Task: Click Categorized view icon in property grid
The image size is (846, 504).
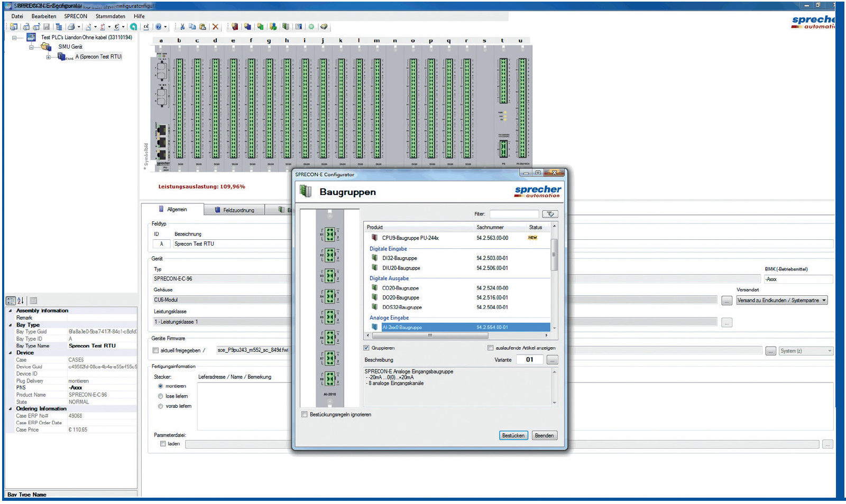Action: [x=11, y=301]
